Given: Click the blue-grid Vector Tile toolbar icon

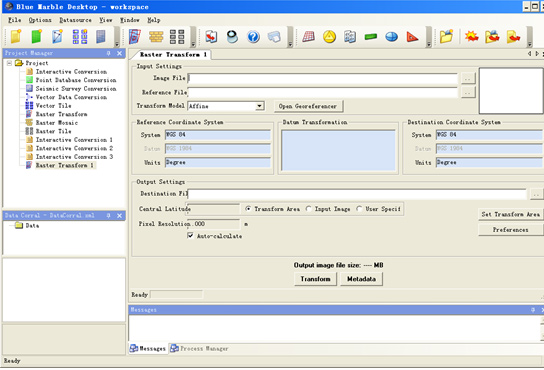Looking at the screenshot, I should 80,36.
